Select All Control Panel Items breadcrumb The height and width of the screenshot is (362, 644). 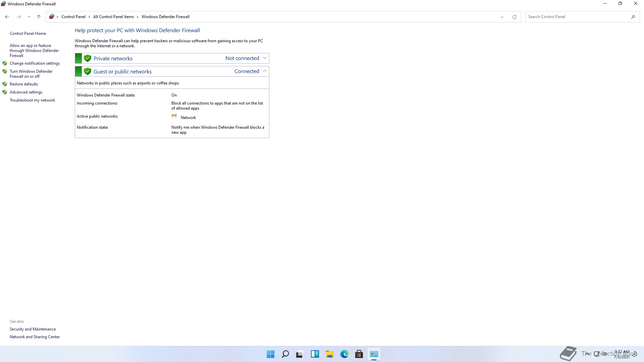[113, 17]
